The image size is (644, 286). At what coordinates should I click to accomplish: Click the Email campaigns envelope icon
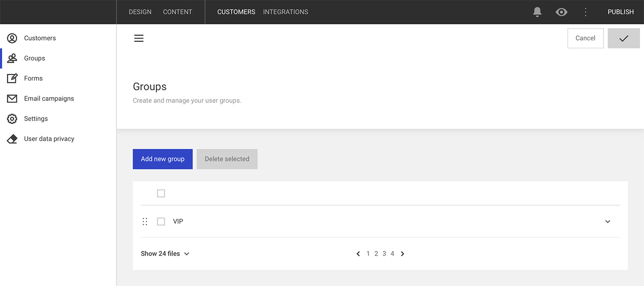tap(12, 99)
